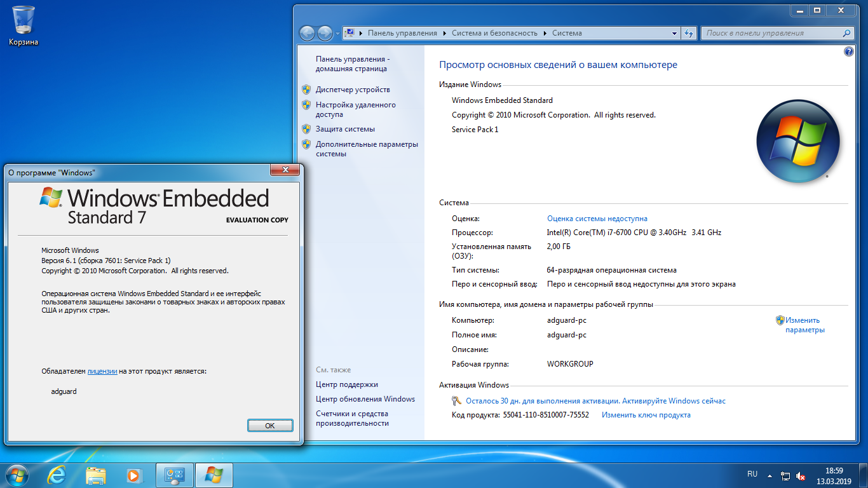This screenshot has height=488, width=868.
Task: Click Изменить параметры link
Action: point(804,325)
